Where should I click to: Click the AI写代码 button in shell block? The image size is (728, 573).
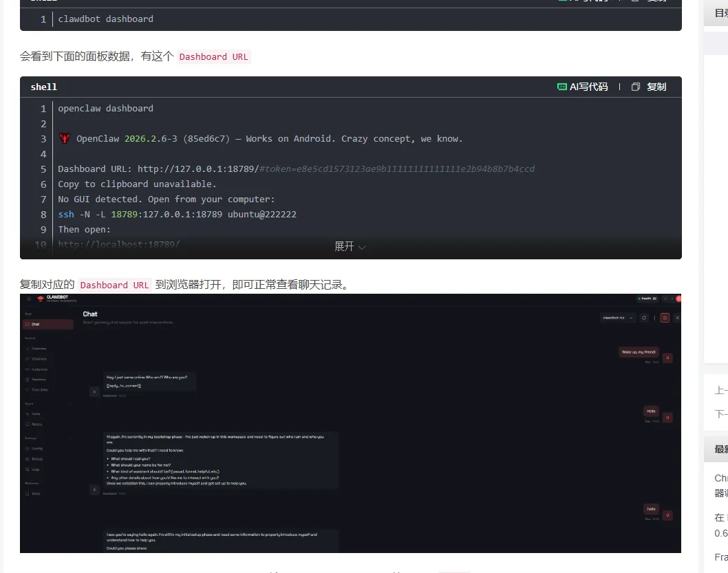pos(582,87)
